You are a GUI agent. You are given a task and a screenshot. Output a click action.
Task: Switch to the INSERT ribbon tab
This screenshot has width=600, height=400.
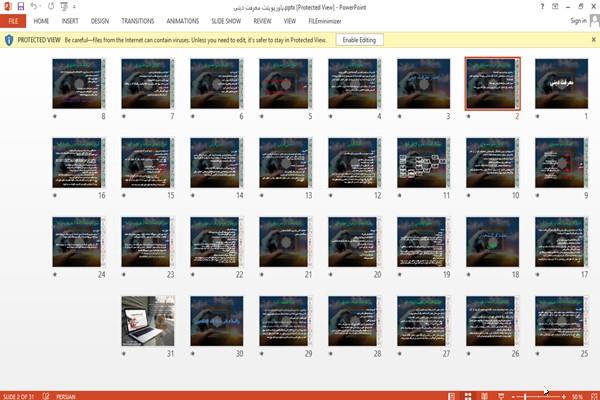[70, 21]
